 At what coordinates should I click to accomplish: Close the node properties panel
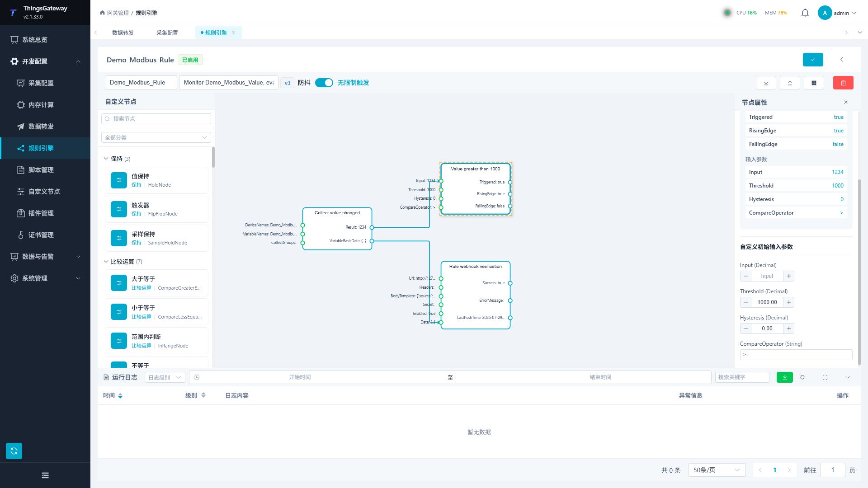click(846, 102)
